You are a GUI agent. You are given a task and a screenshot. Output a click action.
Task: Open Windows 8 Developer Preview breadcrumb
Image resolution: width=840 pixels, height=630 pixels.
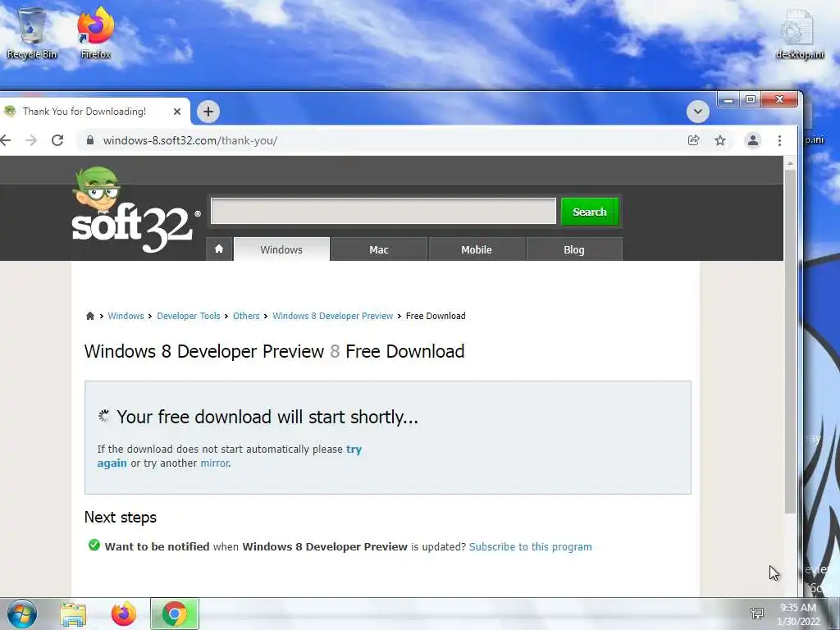[333, 316]
